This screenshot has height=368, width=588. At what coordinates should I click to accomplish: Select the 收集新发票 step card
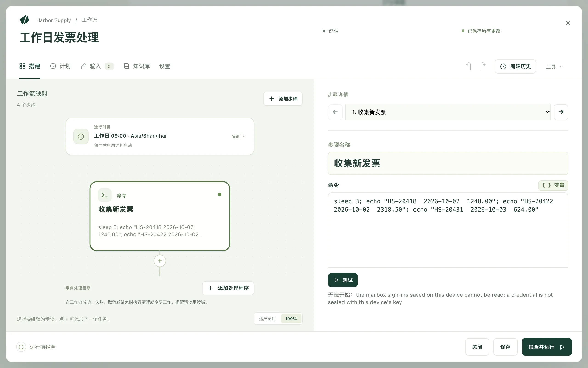(160, 216)
